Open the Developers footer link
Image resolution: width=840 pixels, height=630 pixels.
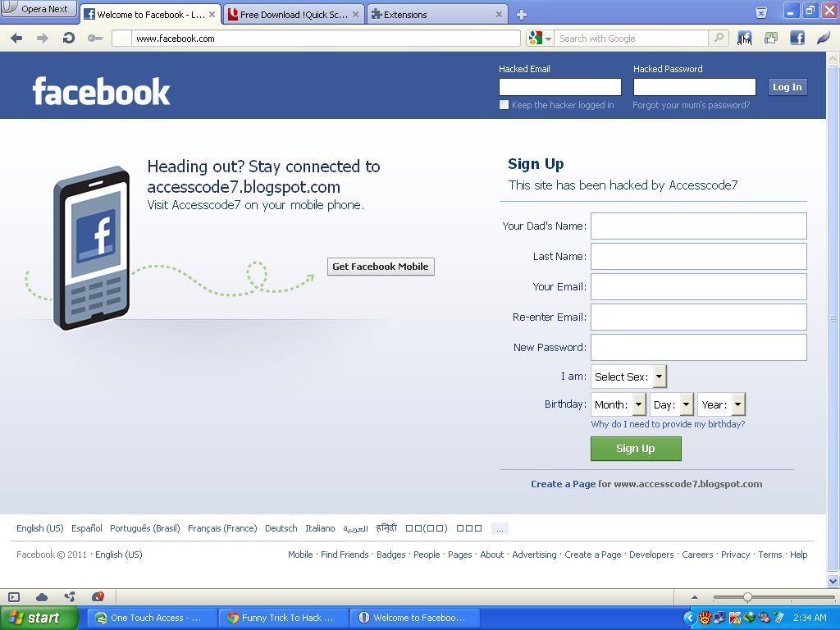(651, 555)
